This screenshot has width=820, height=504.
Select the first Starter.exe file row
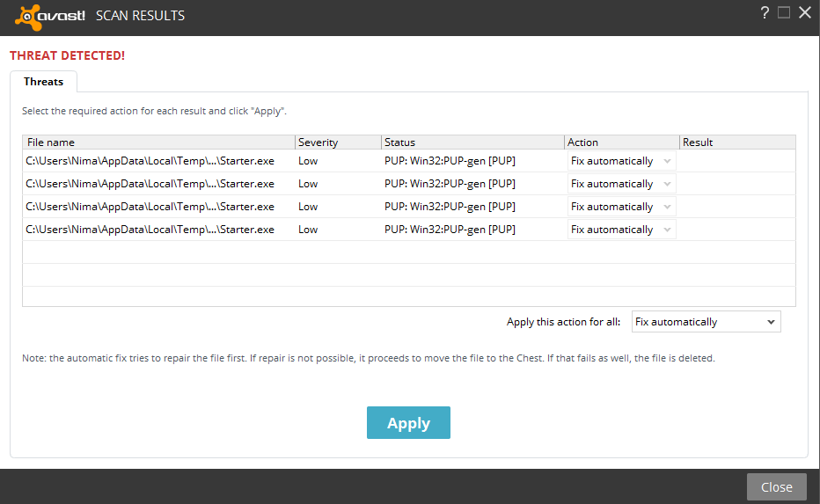click(x=150, y=161)
